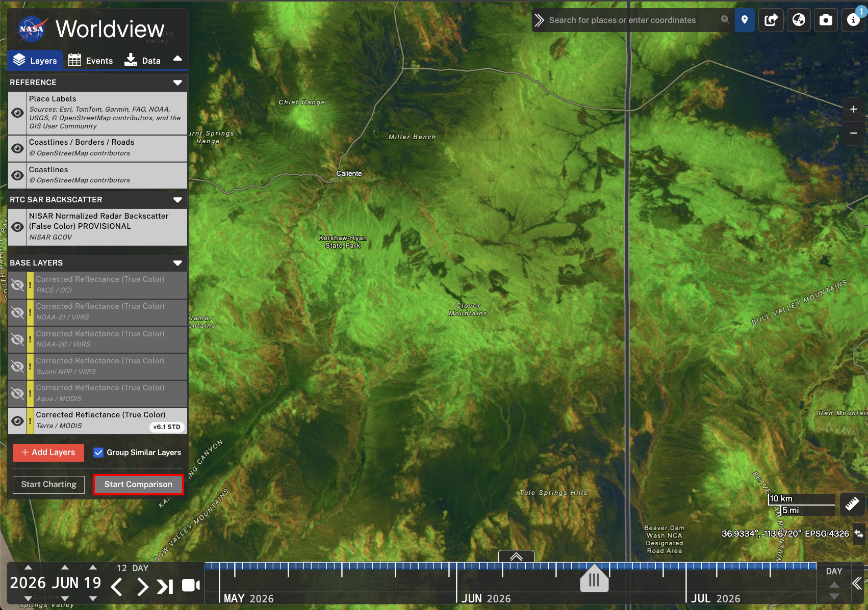Click the NASA logo icon
This screenshot has height=610, width=868.
coord(32,30)
